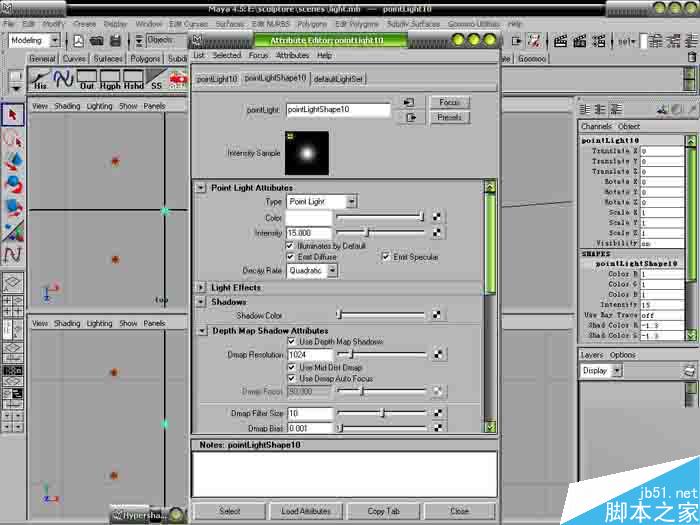Click the white Color swatch
The image size is (700, 525).
point(309,218)
